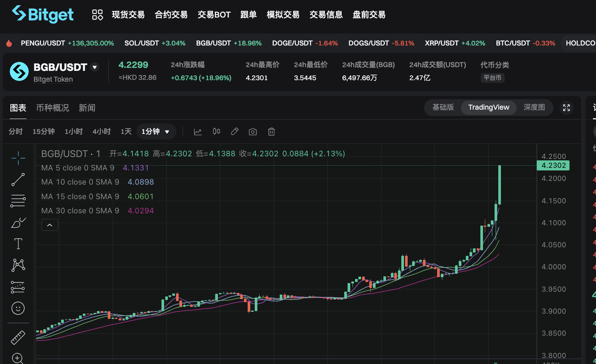Click the Bitget logo
The image size is (596, 364).
tap(43, 15)
